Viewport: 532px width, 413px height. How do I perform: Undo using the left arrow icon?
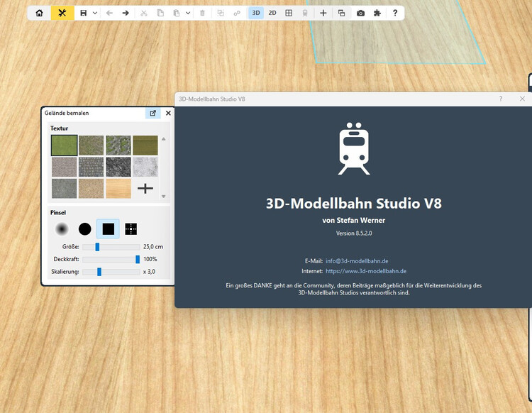pos(109,13)
